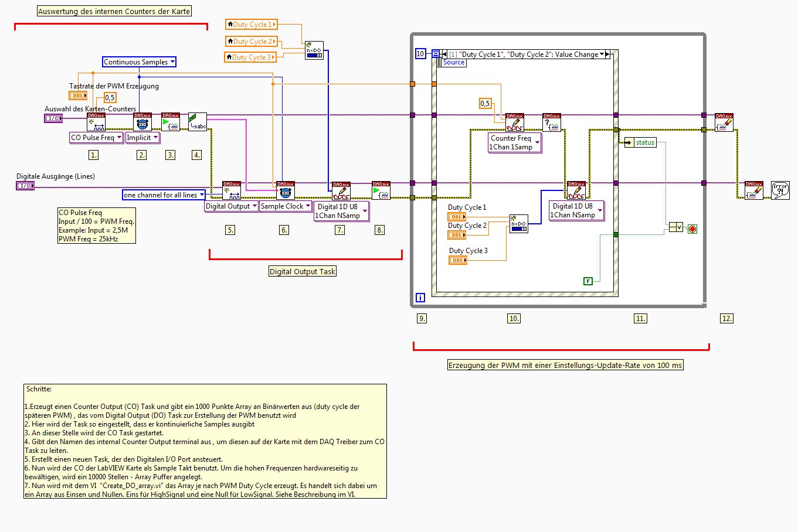Select the DAQmx Start Task VI labeled step 3
Image resolution: width=798 pixels, height=532 pixels.
click(x=171, y=122)
